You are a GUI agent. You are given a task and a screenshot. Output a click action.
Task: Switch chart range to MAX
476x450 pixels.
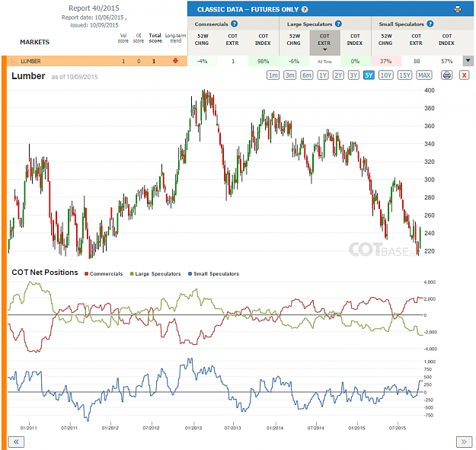[x=424, y=75]
